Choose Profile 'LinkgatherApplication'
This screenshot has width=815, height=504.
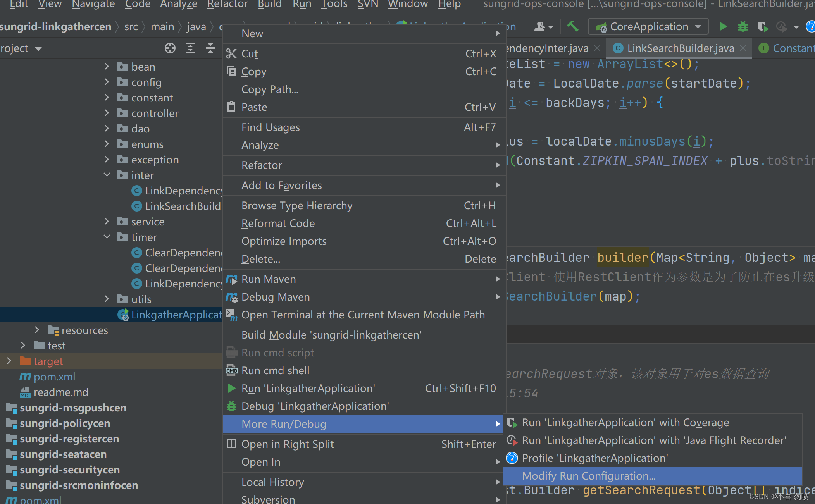pos(653,458)
